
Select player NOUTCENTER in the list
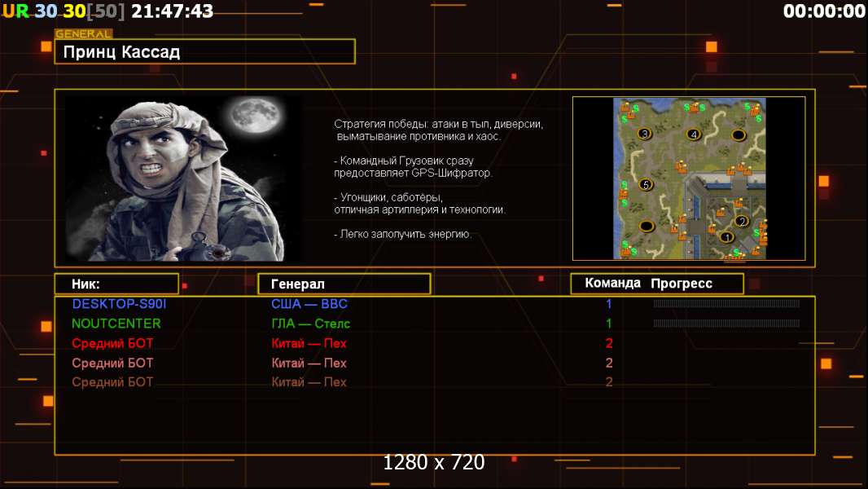coord(116,324)
